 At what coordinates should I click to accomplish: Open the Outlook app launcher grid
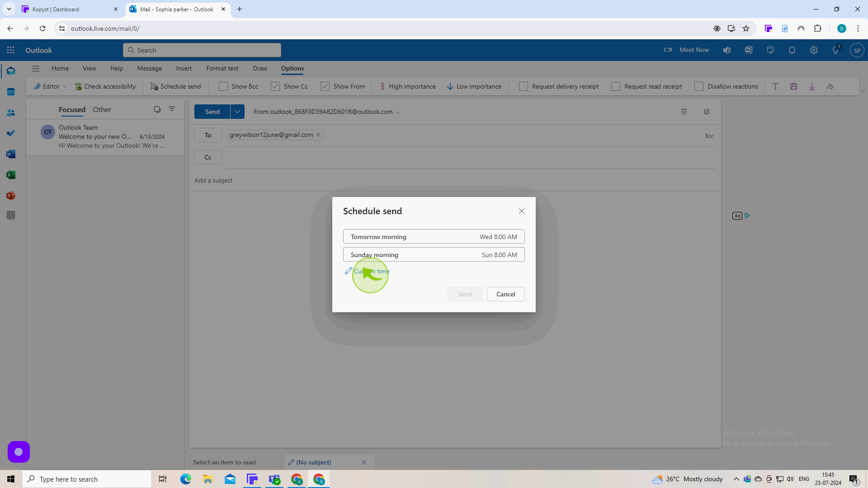11,50
